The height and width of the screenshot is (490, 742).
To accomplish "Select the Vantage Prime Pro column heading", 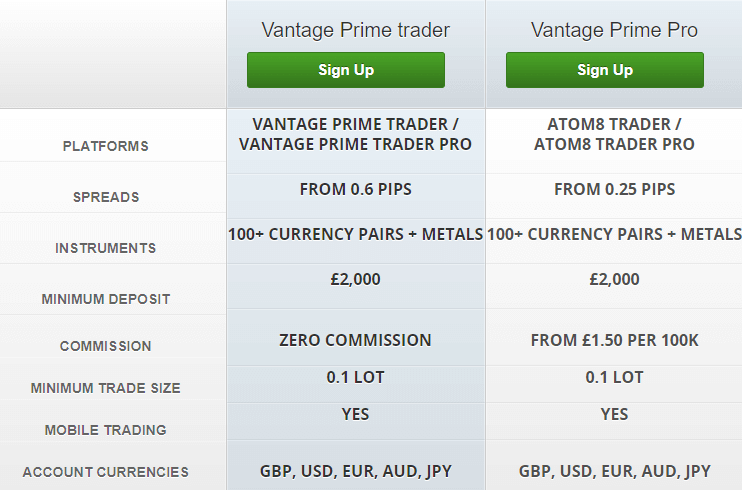I will point(614,30).
